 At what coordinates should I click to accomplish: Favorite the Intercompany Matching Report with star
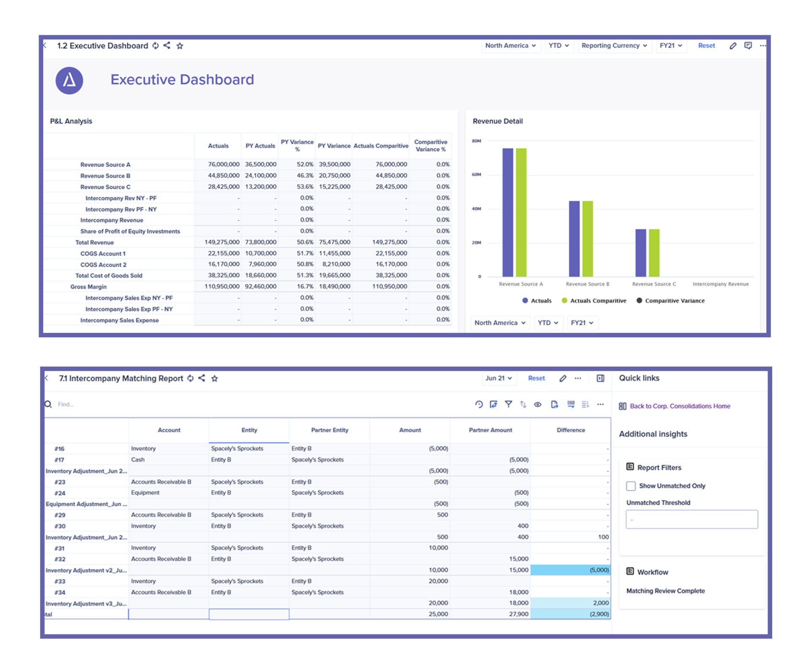(x=214, y=378)
